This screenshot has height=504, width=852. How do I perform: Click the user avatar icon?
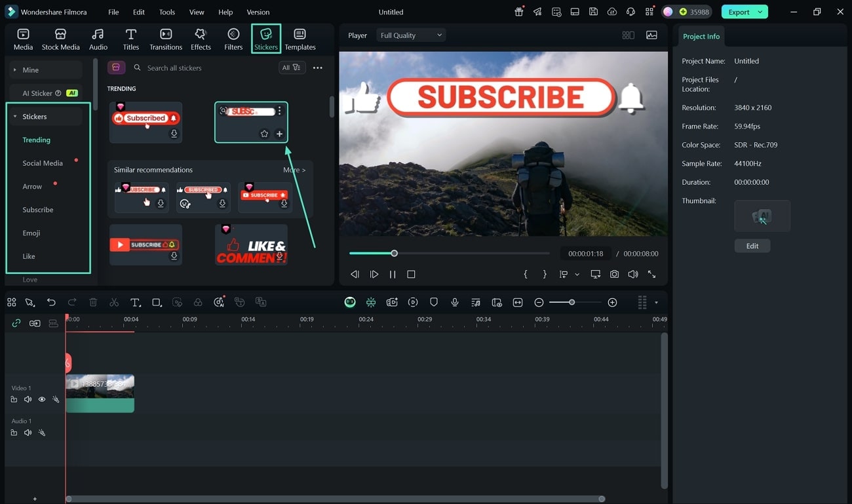coord(668,12)
